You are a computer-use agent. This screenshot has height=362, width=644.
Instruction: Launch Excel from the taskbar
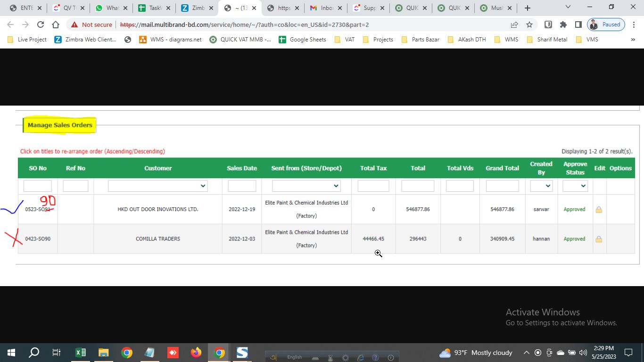(81, 353)
